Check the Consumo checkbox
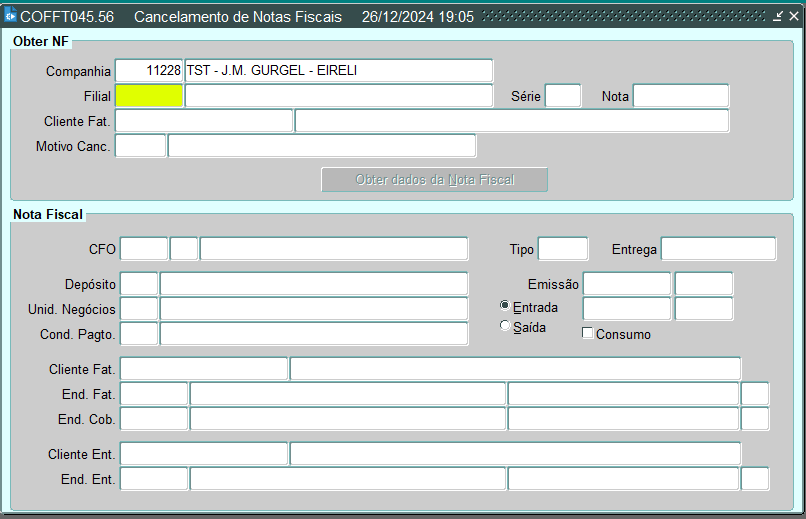Viewport: 806px width, 519px height. click(588, 334)
